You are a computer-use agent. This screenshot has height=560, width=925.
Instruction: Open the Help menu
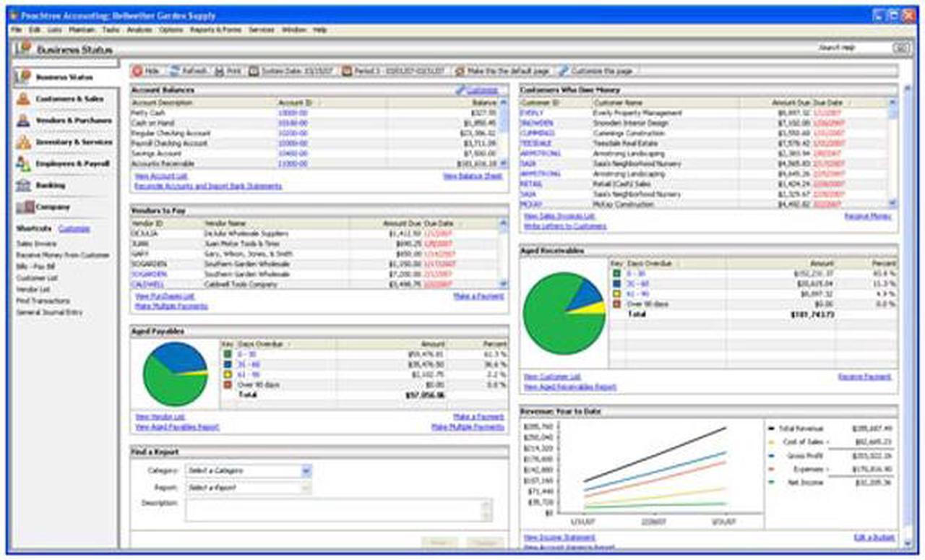[320, 30]
